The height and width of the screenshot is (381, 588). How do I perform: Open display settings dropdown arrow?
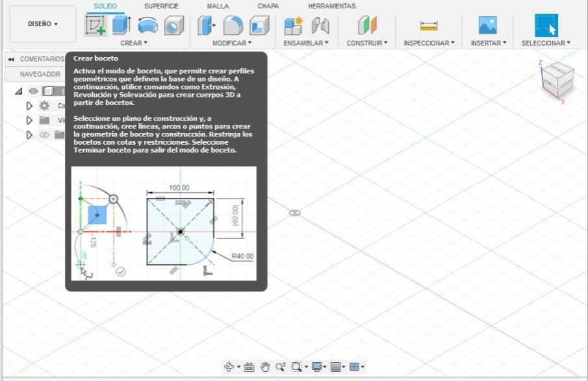[325, 367]
